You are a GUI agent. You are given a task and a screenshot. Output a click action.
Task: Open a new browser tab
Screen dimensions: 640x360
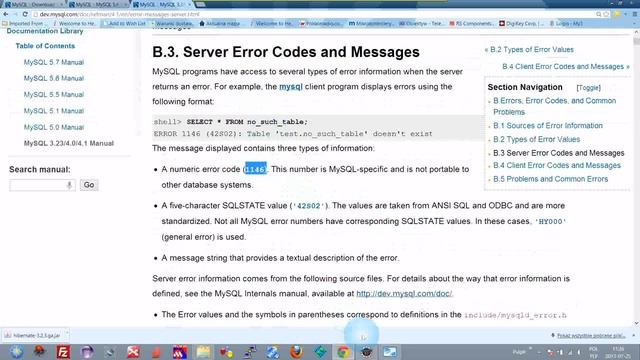pyautogui.click(x=200, y=4)
